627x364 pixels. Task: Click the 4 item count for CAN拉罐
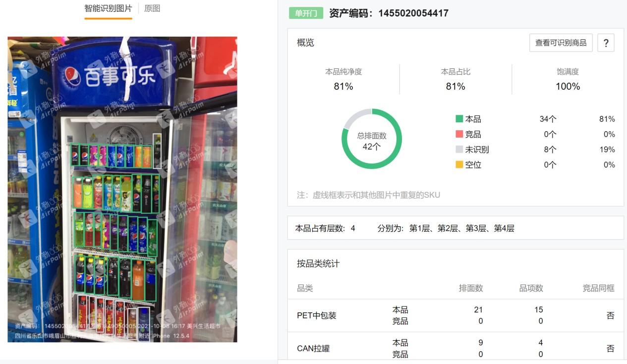point(540,343)
